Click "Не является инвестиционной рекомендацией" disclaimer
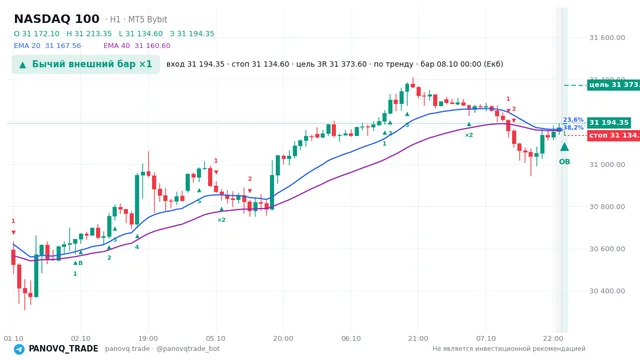The width and height of the screenshot is (640, 360). tap(509, 349)
